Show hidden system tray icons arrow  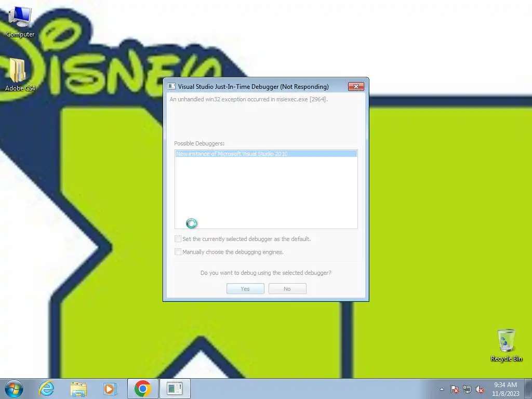pyautogui.click(x=442, y=389)
